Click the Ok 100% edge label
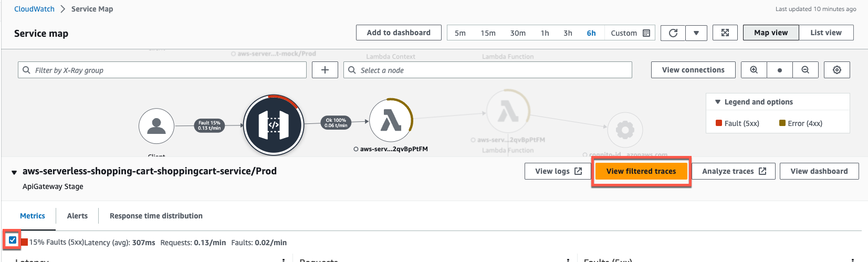The height and width of the screenshot is (262, 868). (336, 123)
